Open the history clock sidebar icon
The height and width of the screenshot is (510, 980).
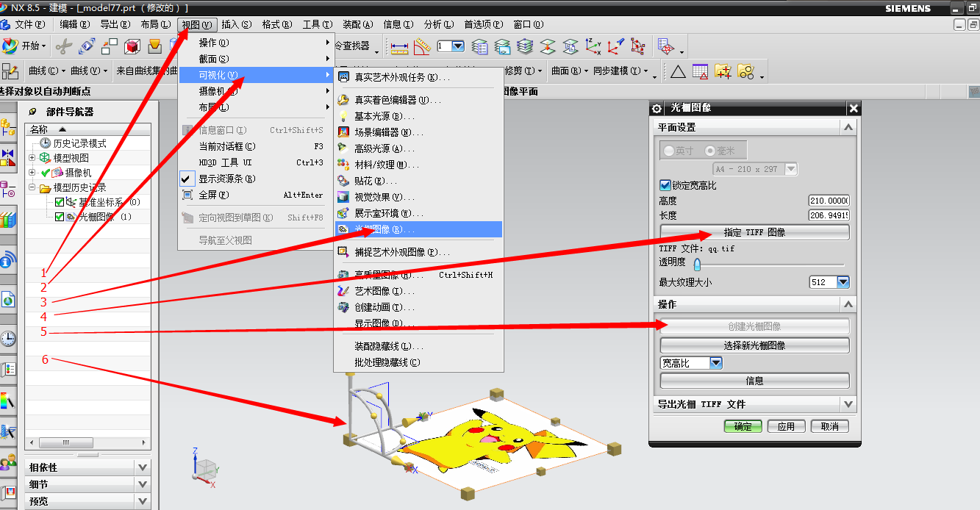[8, 338]
